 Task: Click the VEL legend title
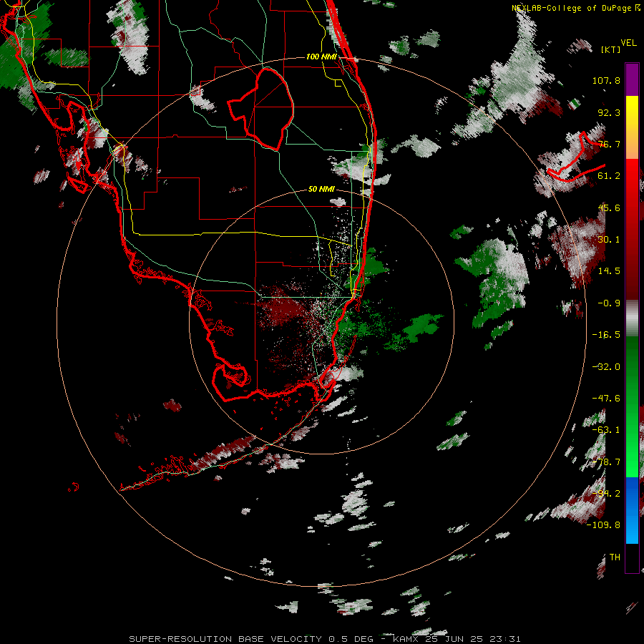(x=629, y=43)
